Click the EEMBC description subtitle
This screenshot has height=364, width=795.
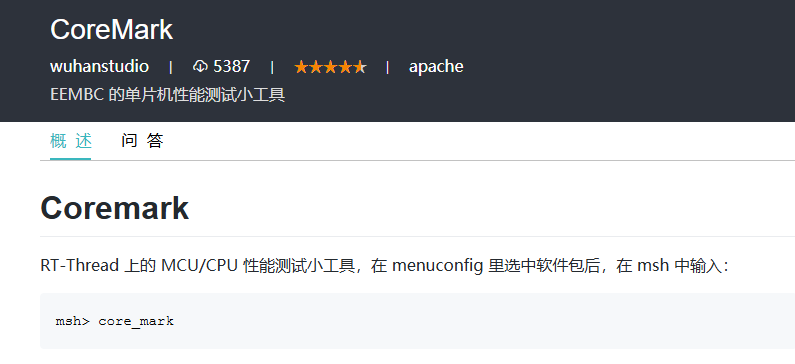168,95
